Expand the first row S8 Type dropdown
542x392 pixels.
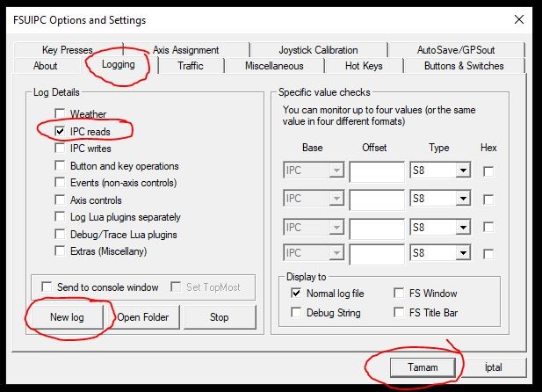click(x=463, y=171)
